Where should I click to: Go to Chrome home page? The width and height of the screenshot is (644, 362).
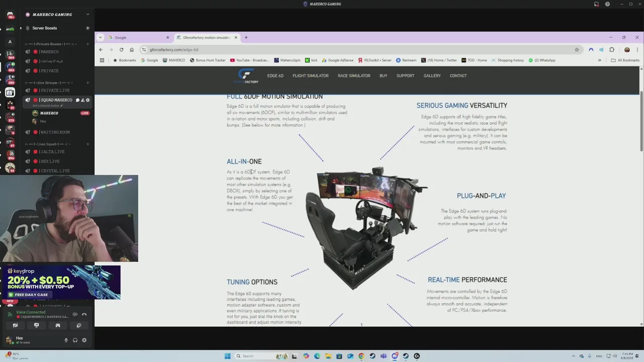(x=132, y=50)
